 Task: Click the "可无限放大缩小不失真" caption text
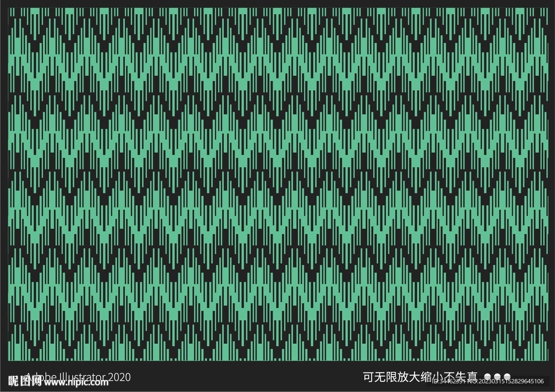coord(420,377)
